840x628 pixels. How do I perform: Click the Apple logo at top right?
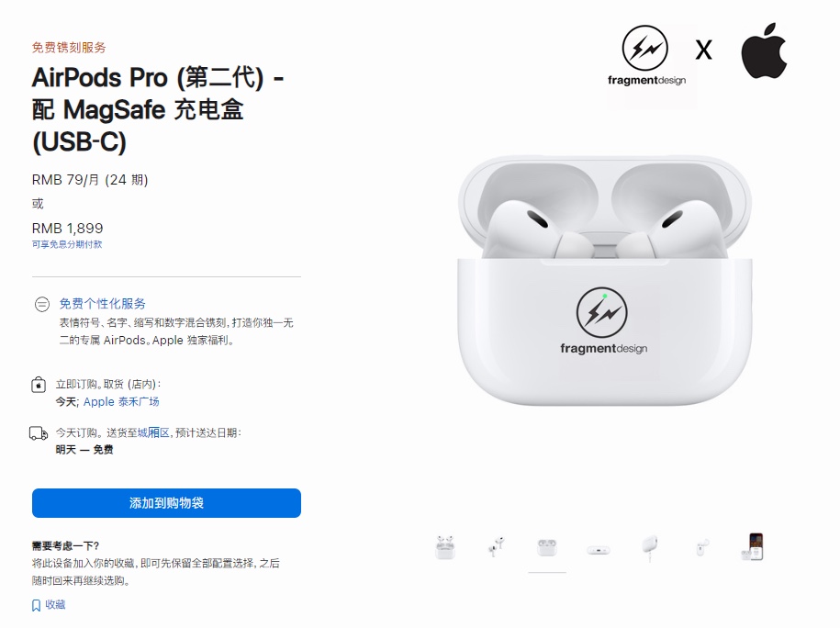coord(764,50)
